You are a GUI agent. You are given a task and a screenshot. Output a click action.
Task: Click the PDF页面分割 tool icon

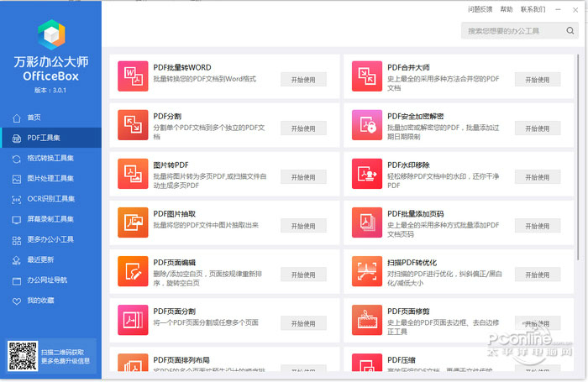(x=133, y=320)
